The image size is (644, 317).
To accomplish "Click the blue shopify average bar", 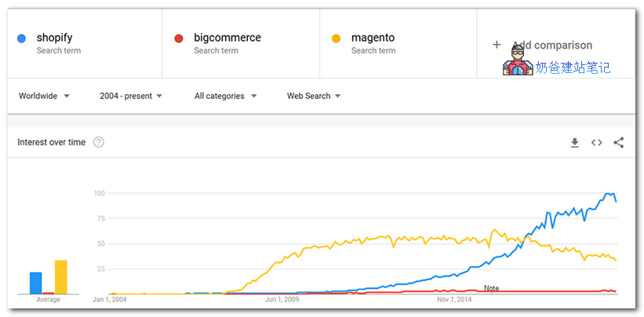I will [x=36, y=283].
